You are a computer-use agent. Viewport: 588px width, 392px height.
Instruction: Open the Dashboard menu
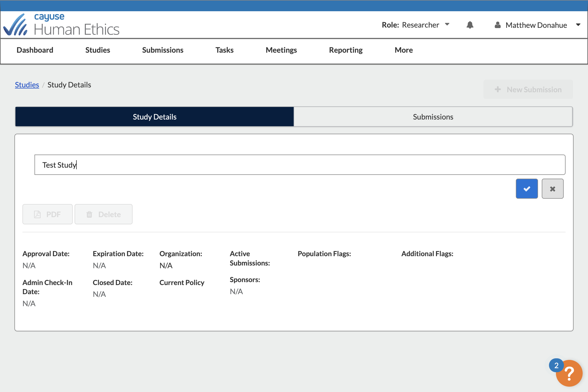[x=35, y=50]
